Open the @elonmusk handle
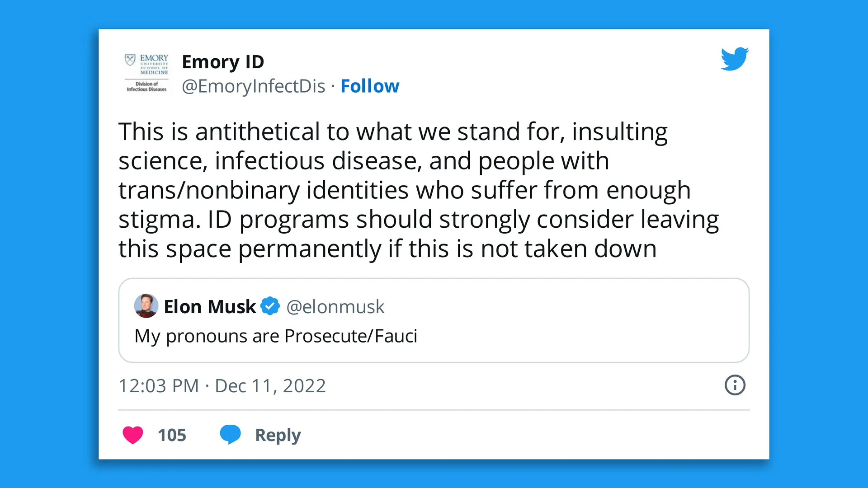The width and height of the screenshot is (868, 488). pyautogui.click(x=335, y=306)
